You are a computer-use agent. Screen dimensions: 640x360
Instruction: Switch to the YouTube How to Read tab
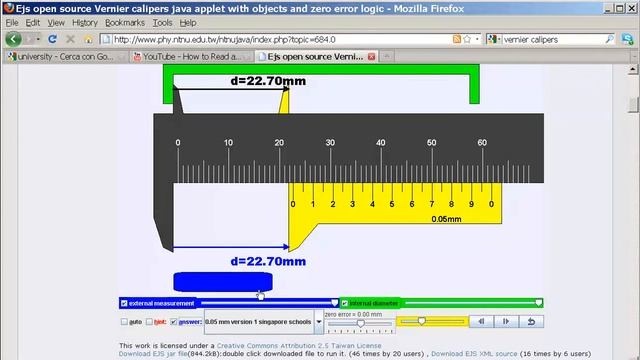192,57
